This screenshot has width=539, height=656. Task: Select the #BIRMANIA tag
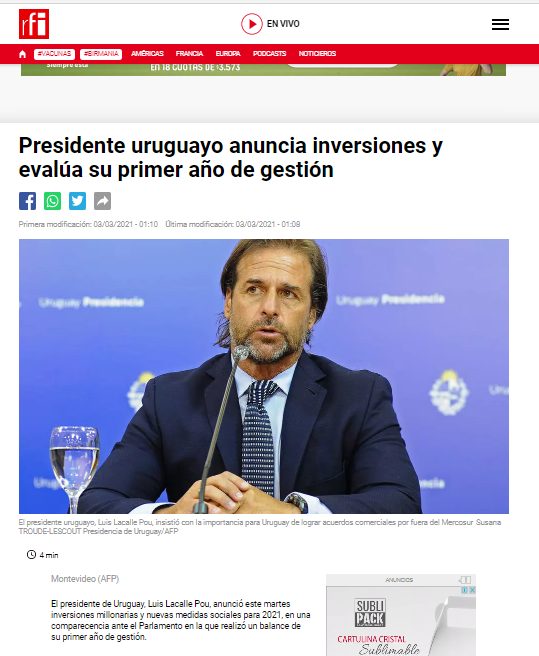101,54
